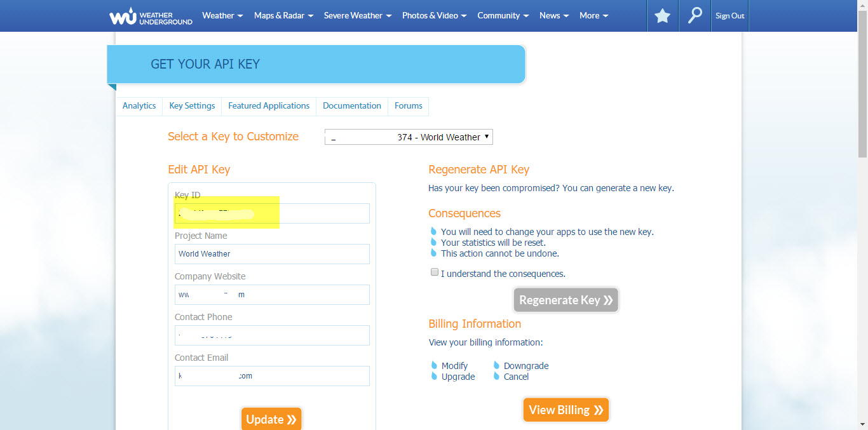Expand the More menu
This screenshot has height=430, width=868.
(593, 15)
